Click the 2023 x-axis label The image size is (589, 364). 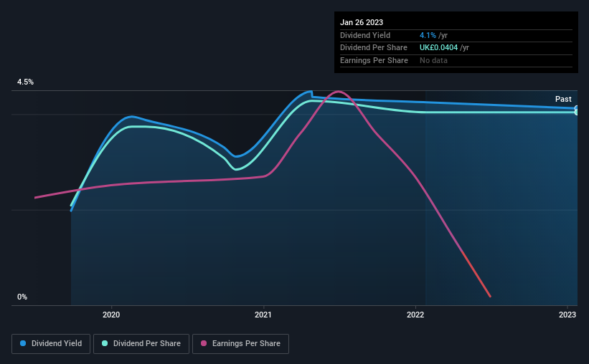[x=567, y=315]
